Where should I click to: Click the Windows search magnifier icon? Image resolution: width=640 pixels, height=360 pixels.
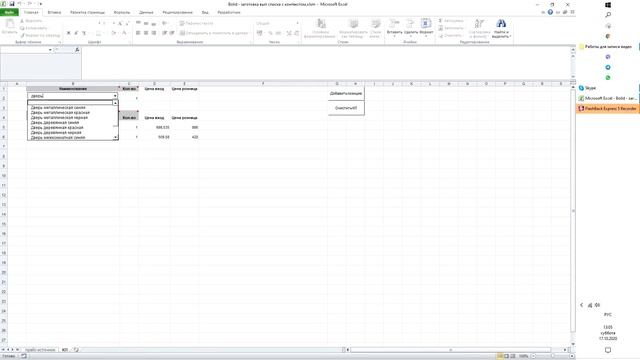point(608,15)
